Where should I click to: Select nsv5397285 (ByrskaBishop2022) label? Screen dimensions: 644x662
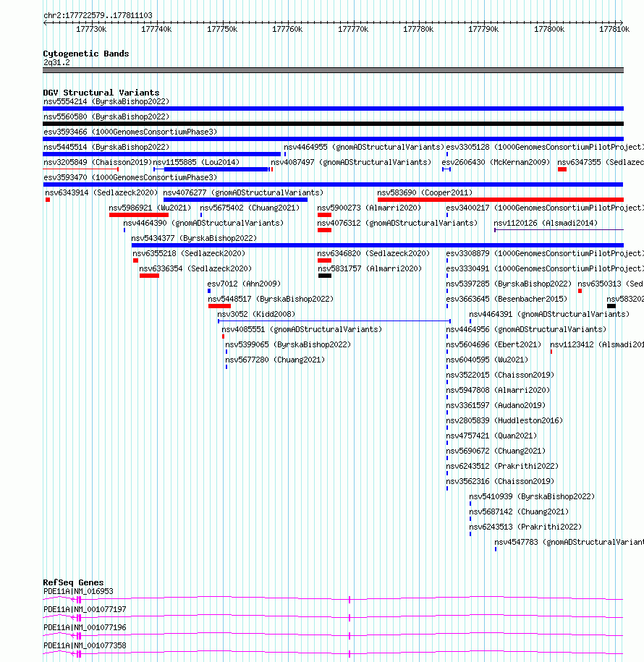(509, 284)
